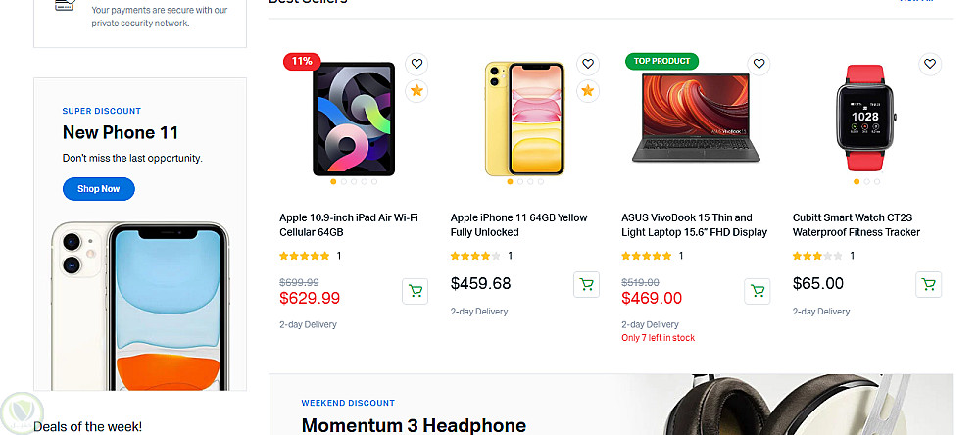Click the star icon on iPad Air card
The image size is (980, 435).
tap(416, 91)
